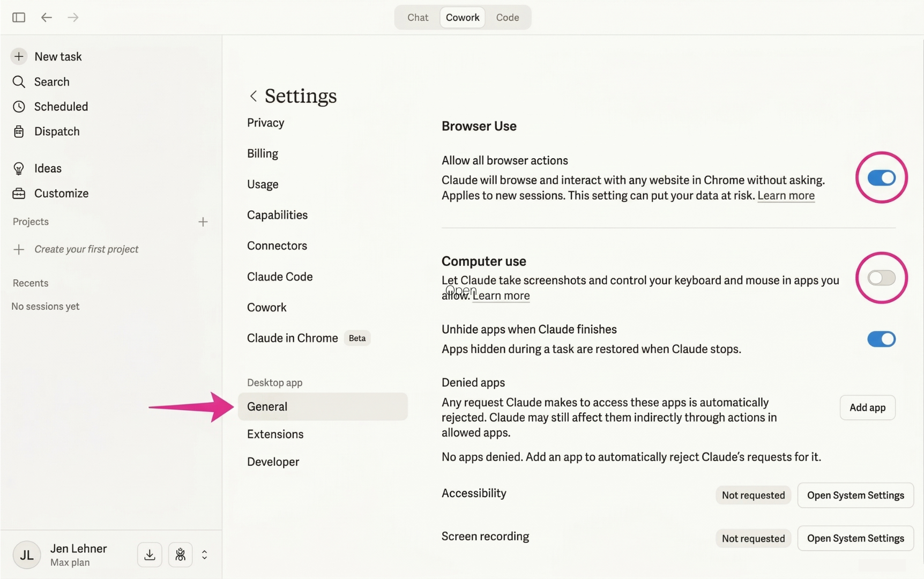Click the New task plus icon

[x=19, y=56]
